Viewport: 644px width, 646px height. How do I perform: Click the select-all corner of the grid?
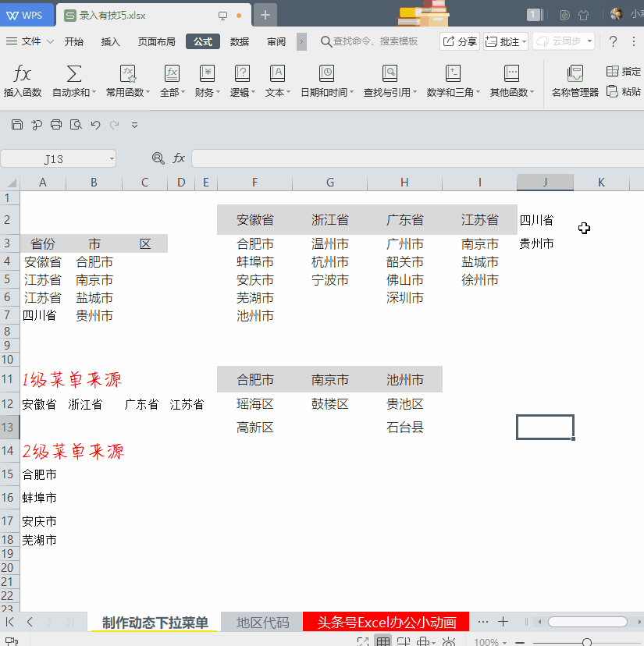point(10,183)
